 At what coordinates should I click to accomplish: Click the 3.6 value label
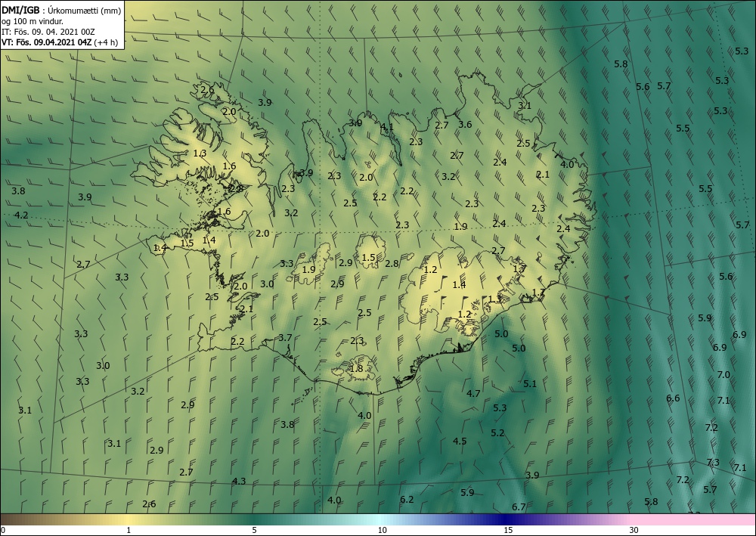click(465, 124)
